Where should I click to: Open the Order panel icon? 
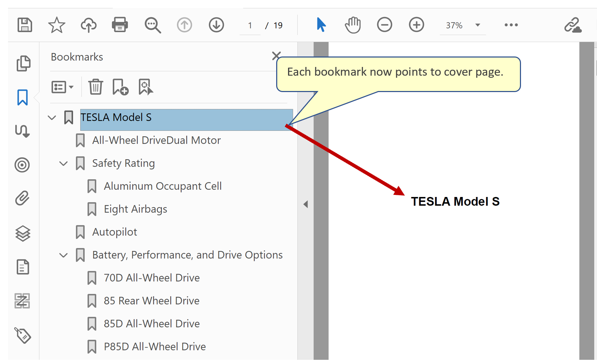coord(22,301)
